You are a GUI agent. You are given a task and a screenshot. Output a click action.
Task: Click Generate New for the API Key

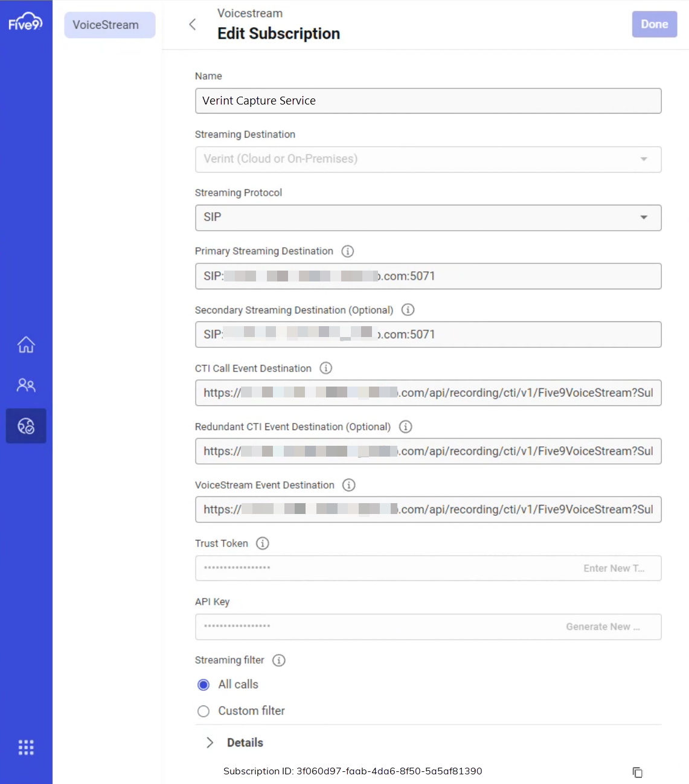click(x=603, y=626)
